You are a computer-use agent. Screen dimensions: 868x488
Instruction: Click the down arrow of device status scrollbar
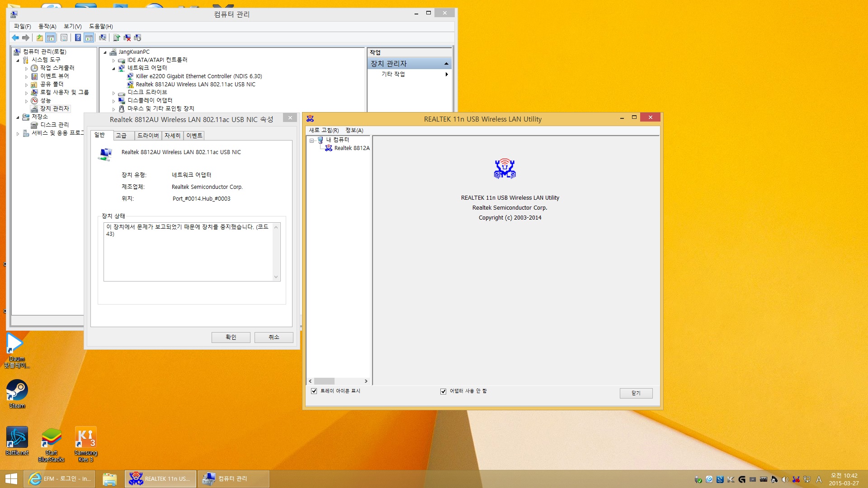(x=276, y=277)
